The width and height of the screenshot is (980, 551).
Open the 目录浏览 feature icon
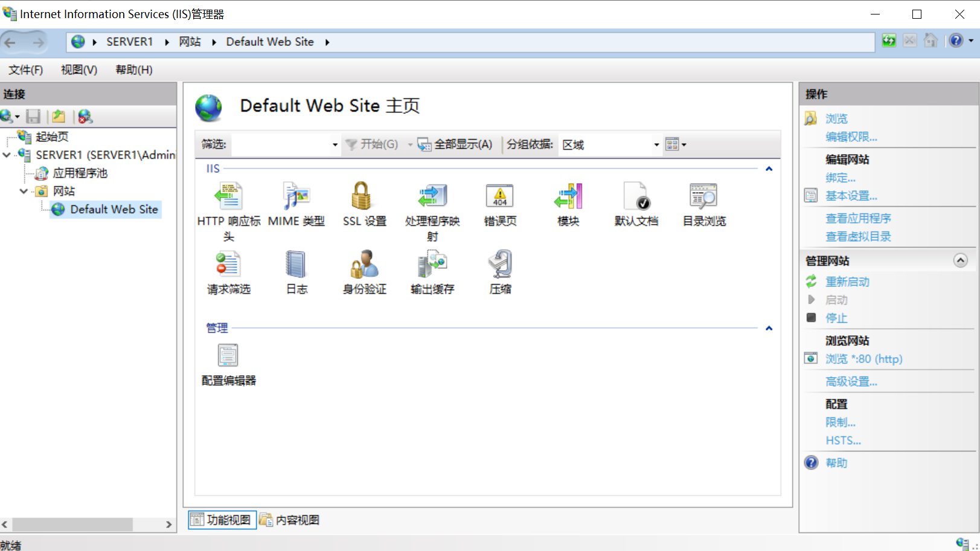tap(704, 196)
